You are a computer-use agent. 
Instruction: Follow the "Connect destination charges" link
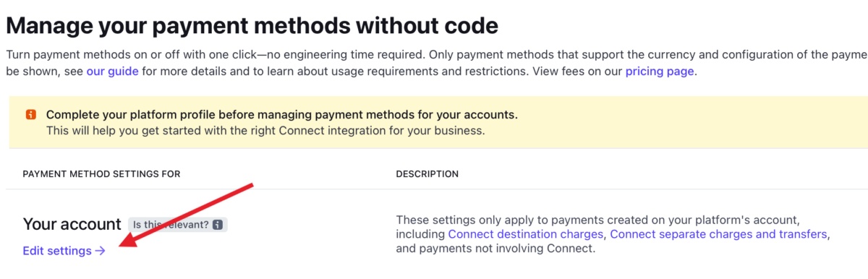[526, 234]
